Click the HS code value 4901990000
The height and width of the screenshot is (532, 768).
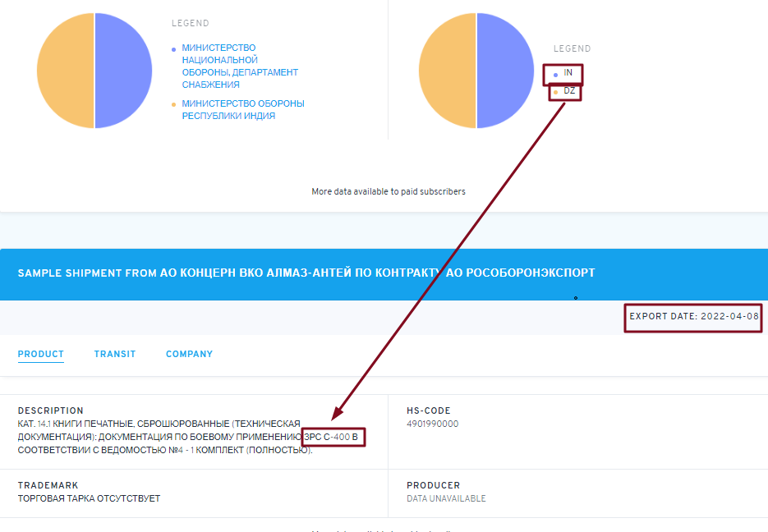tap(433, 424)
